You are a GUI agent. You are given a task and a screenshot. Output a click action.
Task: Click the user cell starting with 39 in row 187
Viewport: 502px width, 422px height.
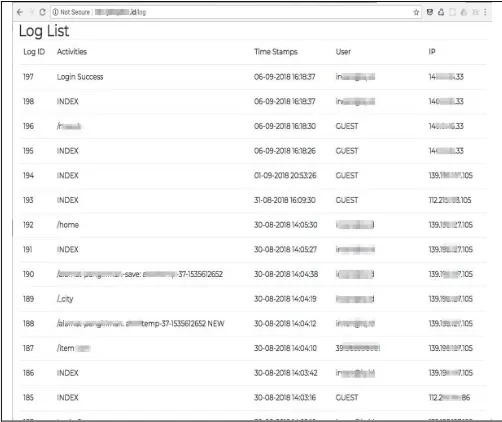(358, 348)
